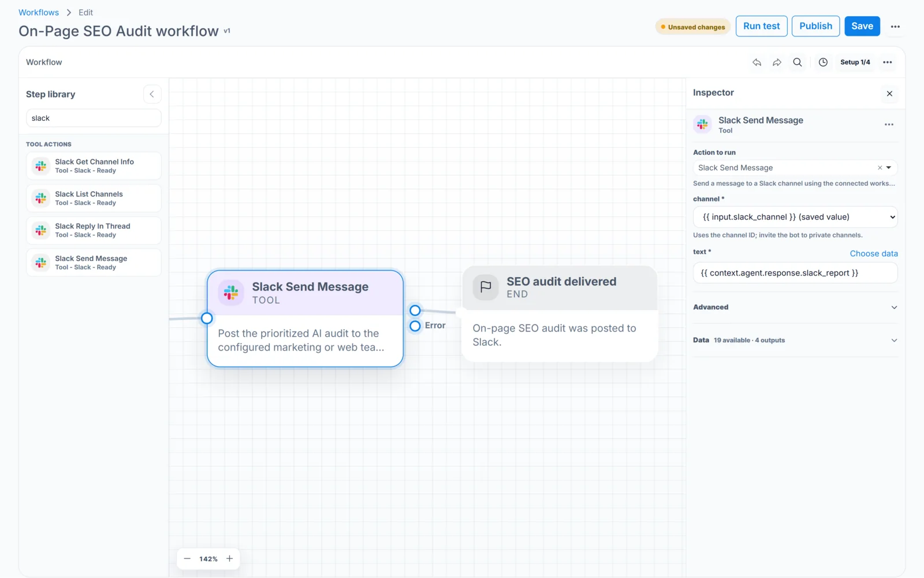Click the step library search field
This screenshot has width=924, height=578.
pos(94,118)
